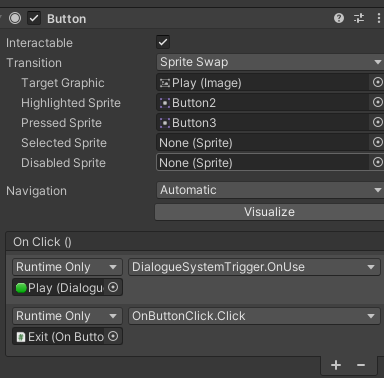The image size is (384, 378).
Task: Click the Highlighted Sprite label
Action: click(x=71, y=103)
